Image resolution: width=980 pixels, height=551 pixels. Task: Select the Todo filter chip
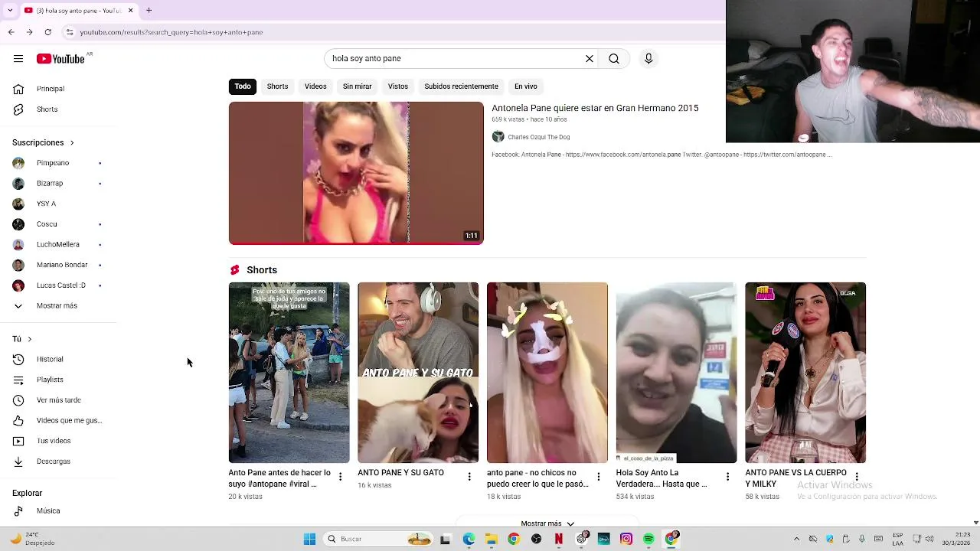coord(243,86)
